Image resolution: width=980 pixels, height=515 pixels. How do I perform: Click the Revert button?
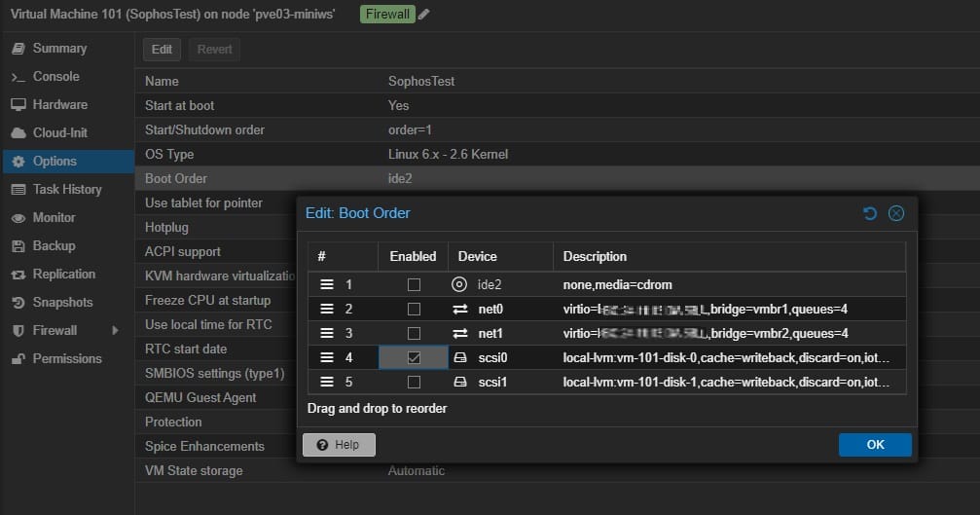click(214, 50)
